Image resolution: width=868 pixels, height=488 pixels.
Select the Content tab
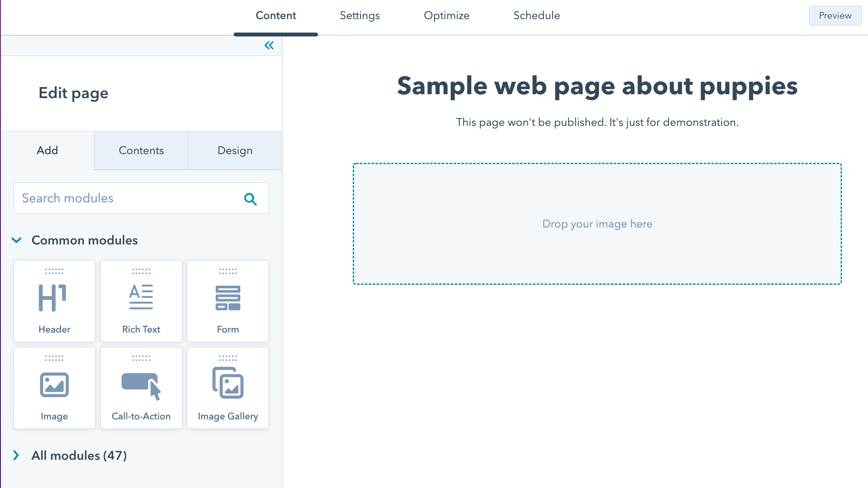(x=276, y=16)
